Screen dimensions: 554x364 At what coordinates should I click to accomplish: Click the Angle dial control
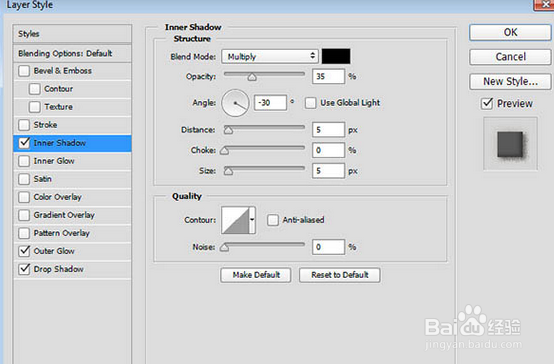tap(235, 103)
